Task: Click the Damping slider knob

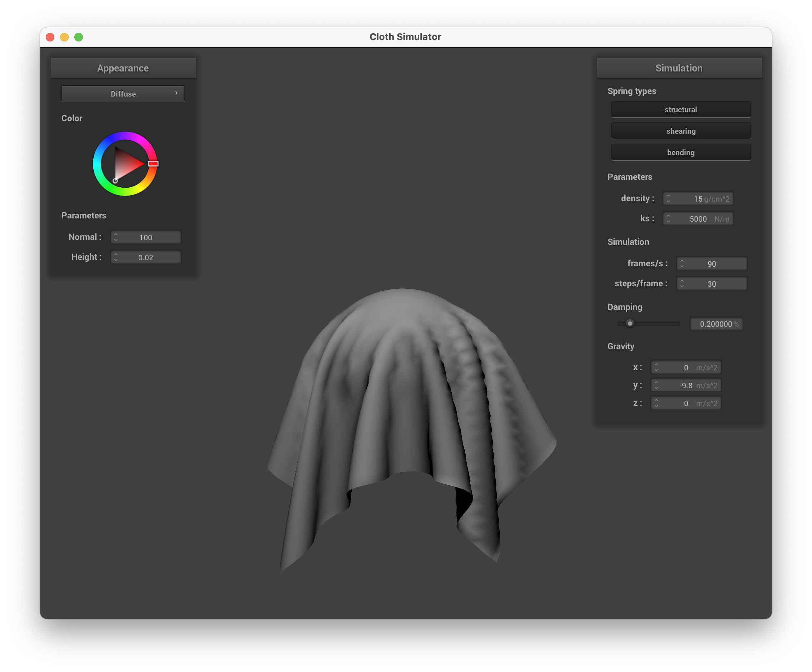Action: pos(630,323)
